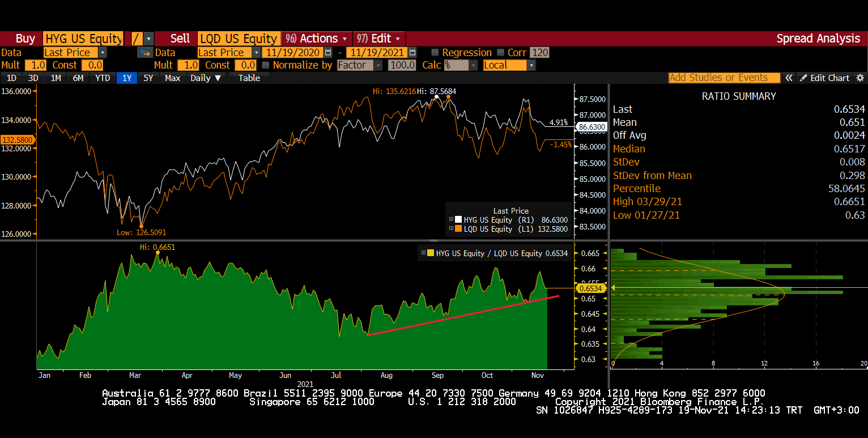
Task: Click the Percentile value 58.0645
Action: tap(847, 189)
